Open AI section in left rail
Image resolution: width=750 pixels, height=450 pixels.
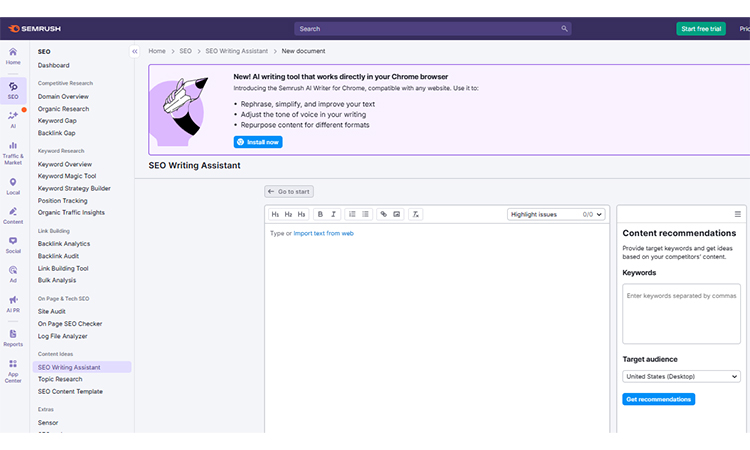[13, 120]
